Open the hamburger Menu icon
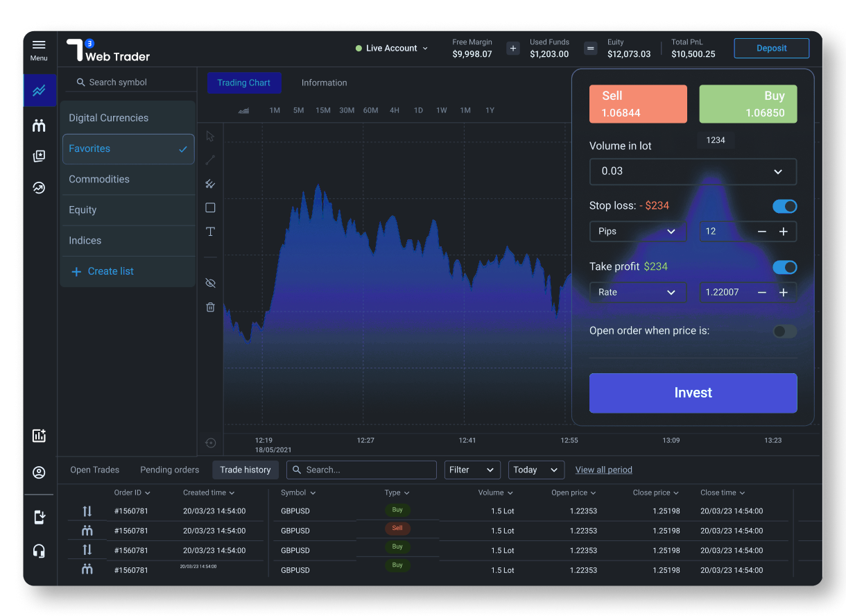The height and width of the screenshot is (616, 846). click(39, 45)
